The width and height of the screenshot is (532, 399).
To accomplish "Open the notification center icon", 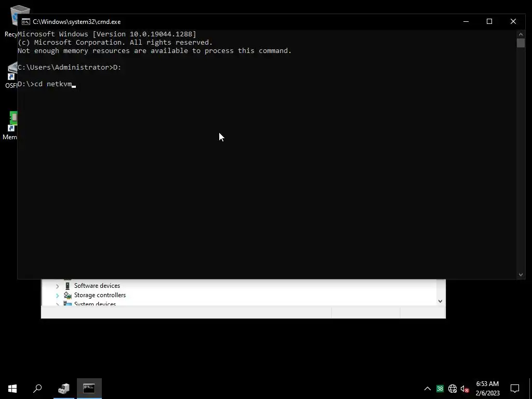I will [x=515, y=389].
